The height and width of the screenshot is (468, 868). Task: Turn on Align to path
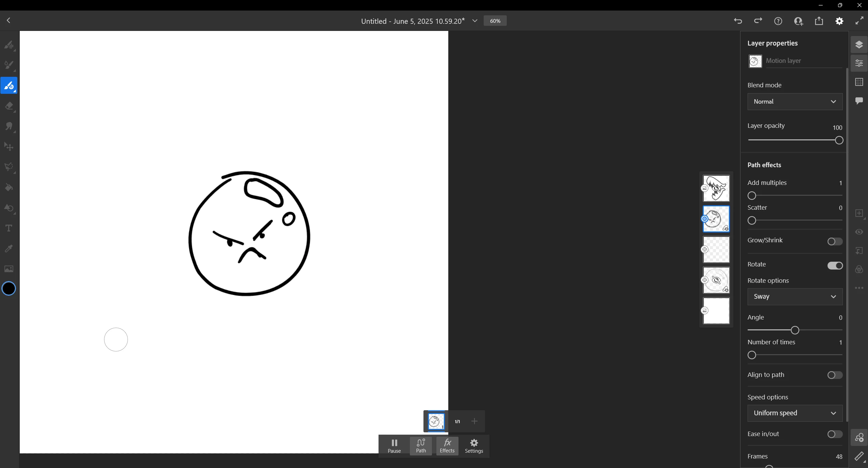click(835, 375)
